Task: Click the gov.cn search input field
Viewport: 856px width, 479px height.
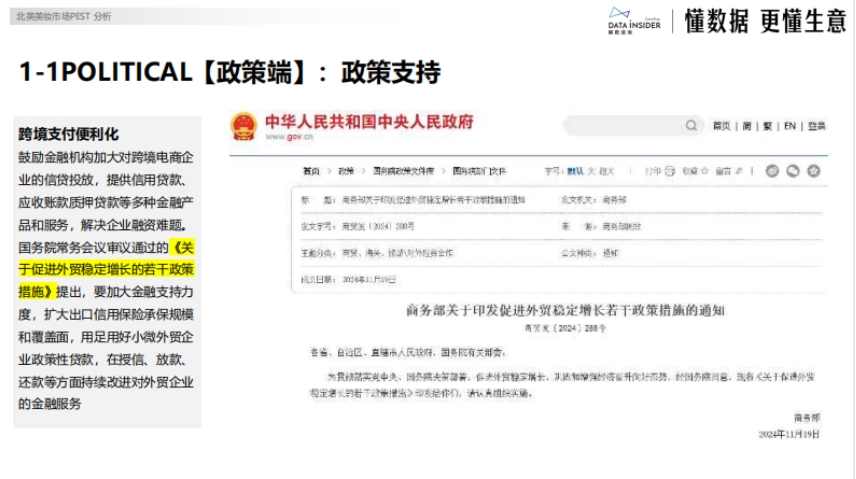Action: (x=622, y=126)
